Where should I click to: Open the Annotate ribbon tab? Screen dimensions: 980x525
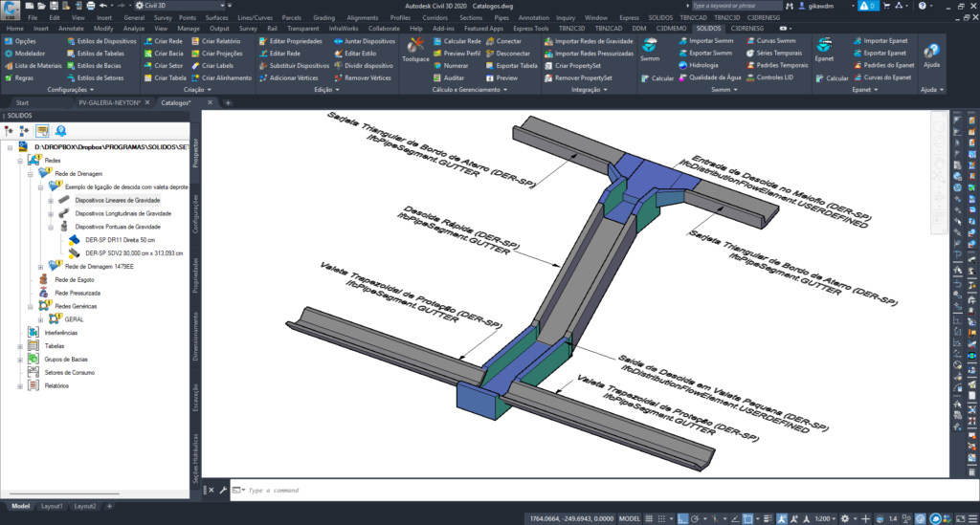(x=72, y=29)
